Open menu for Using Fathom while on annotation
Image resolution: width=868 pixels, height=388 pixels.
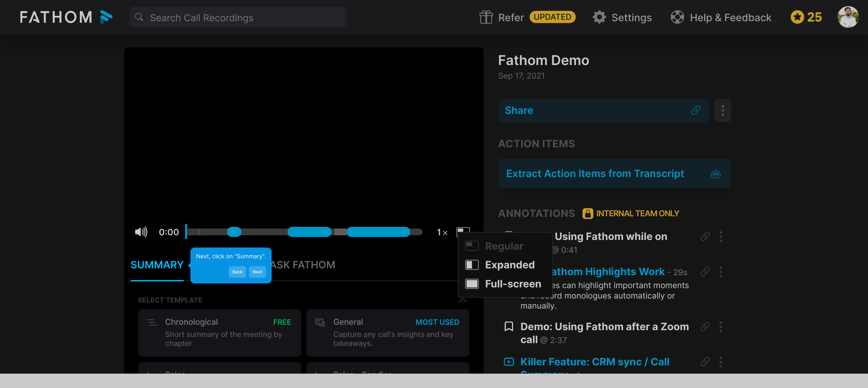coord(721,236)
